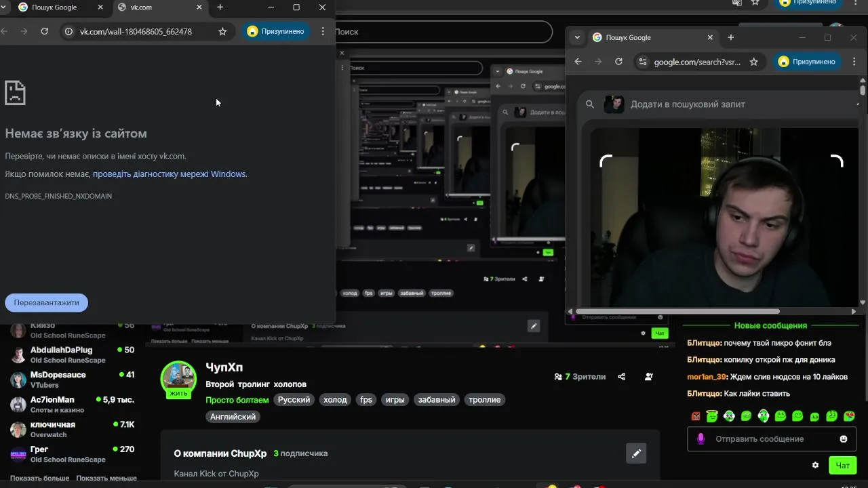The height and width of the screenshot is (488, 868).
Task: Edit the О компании ChupXp section with pencil
Action: 636,453
